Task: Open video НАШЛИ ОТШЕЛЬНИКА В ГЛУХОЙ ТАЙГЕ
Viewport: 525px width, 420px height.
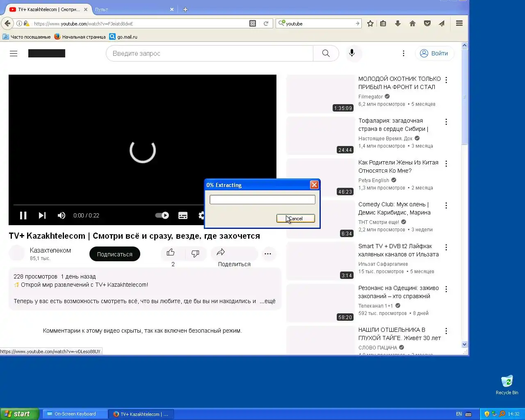Action: pos(399,334)
